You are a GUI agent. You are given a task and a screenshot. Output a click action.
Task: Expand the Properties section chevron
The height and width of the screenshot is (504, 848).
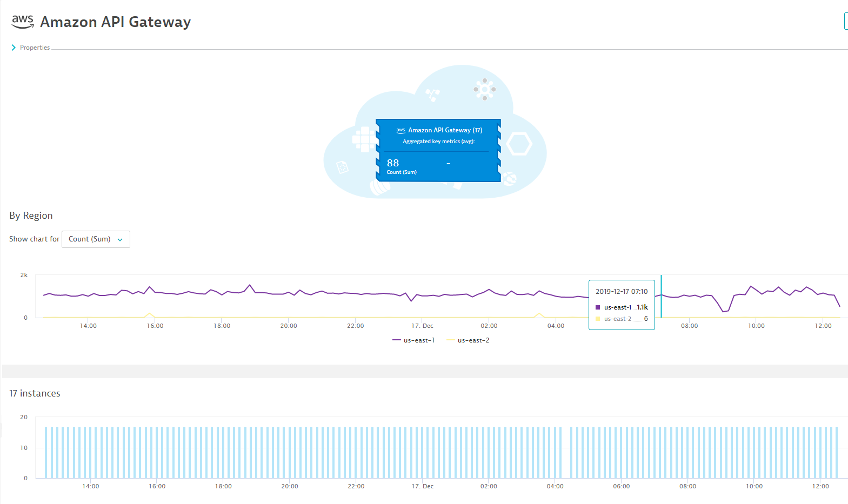click(14, 48)
